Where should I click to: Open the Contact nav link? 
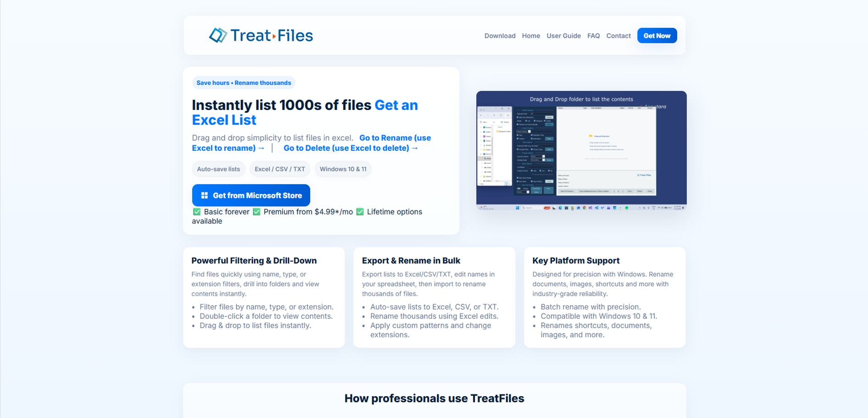pos(618,36)
